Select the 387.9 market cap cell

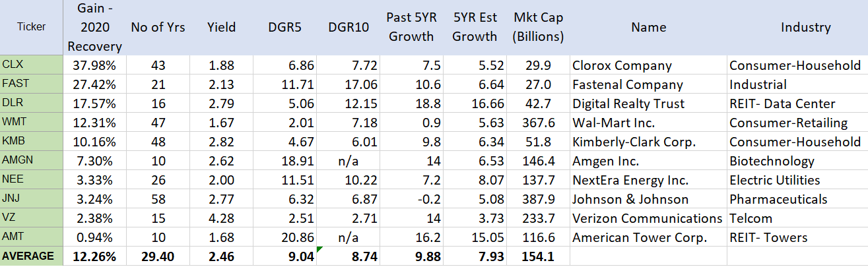coord(539,199)
